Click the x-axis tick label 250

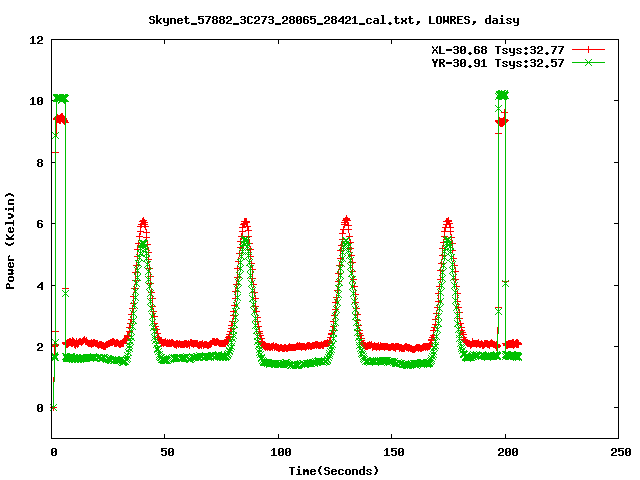(x=621, y=452)
